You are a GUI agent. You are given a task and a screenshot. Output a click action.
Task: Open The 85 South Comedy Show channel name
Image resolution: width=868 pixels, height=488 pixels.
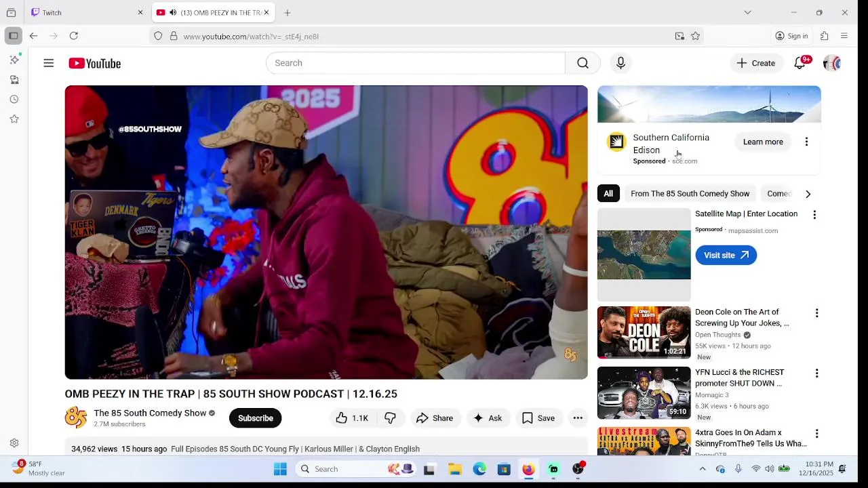tap(150, 413)
